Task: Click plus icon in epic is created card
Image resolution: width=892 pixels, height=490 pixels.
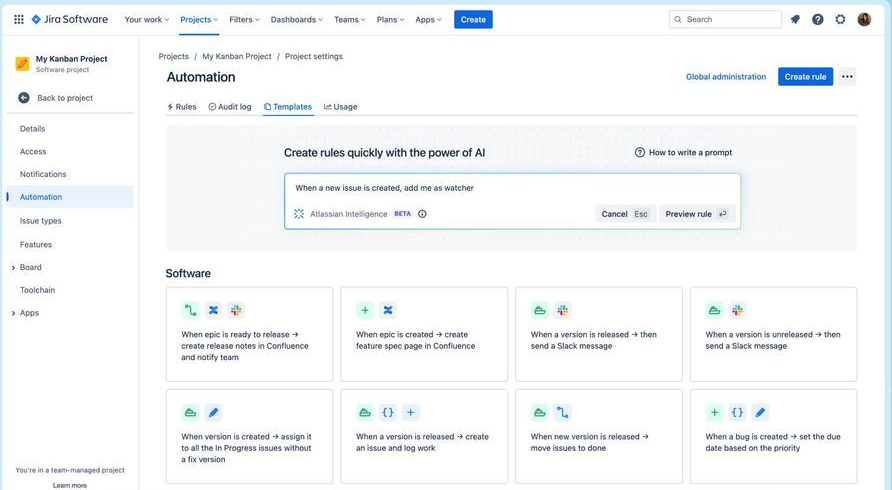Action: coord(365,310)
